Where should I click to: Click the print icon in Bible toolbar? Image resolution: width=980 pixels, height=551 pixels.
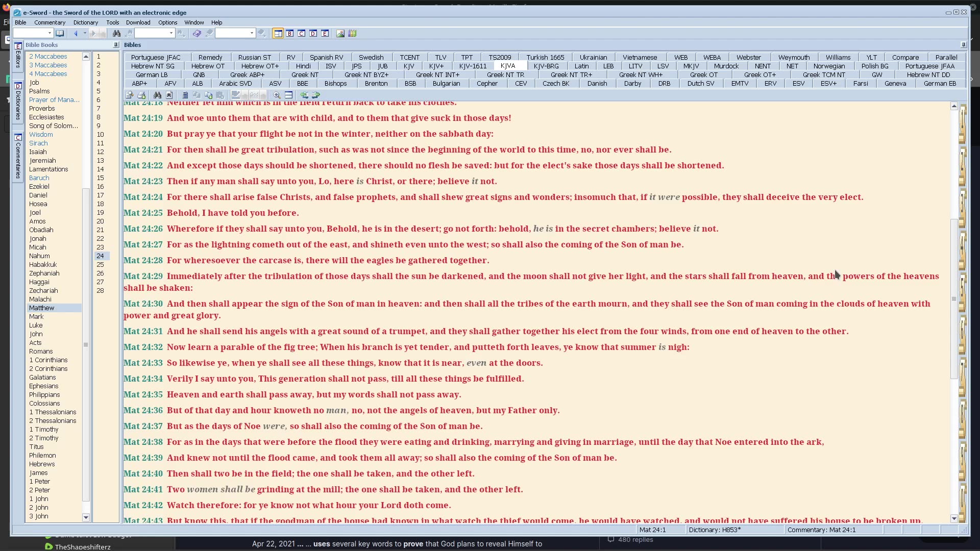pyautogui.click(x=141, y=95)
